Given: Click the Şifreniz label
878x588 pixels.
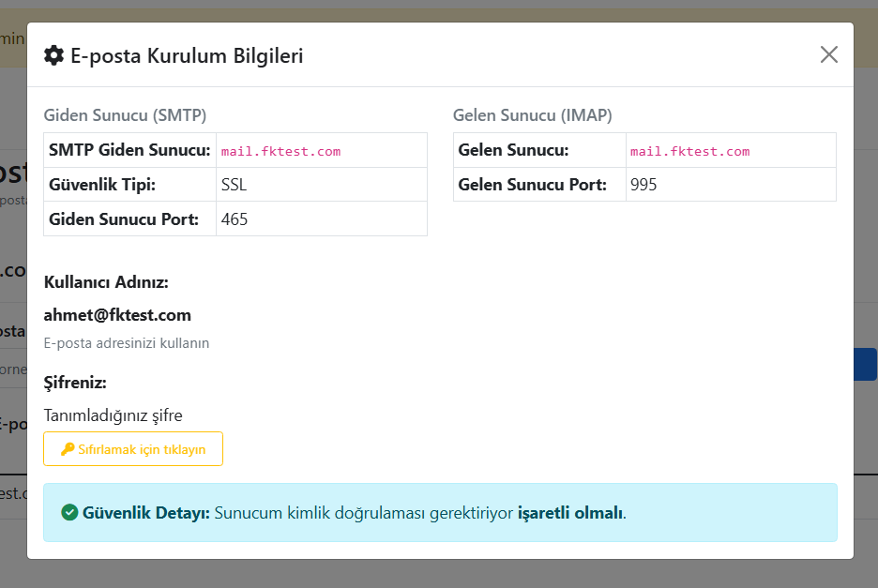Looking at the screenshot, I should point(75,383).
